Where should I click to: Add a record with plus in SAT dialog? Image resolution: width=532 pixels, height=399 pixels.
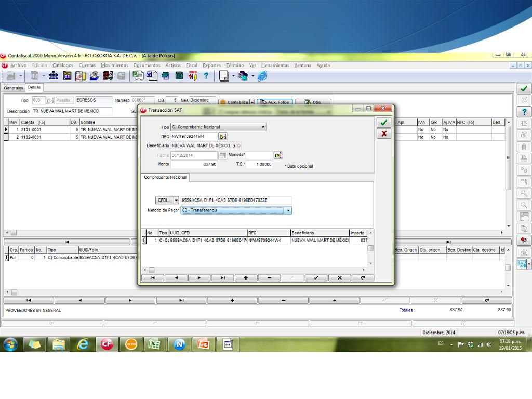coord(246,278)
